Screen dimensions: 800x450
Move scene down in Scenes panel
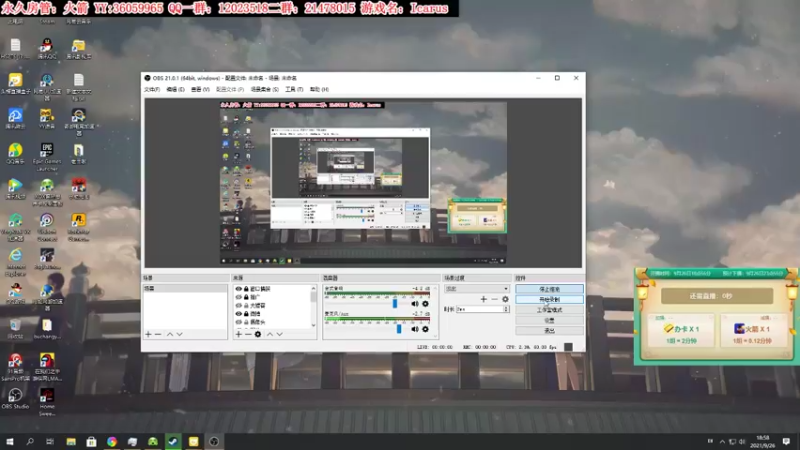180,334
